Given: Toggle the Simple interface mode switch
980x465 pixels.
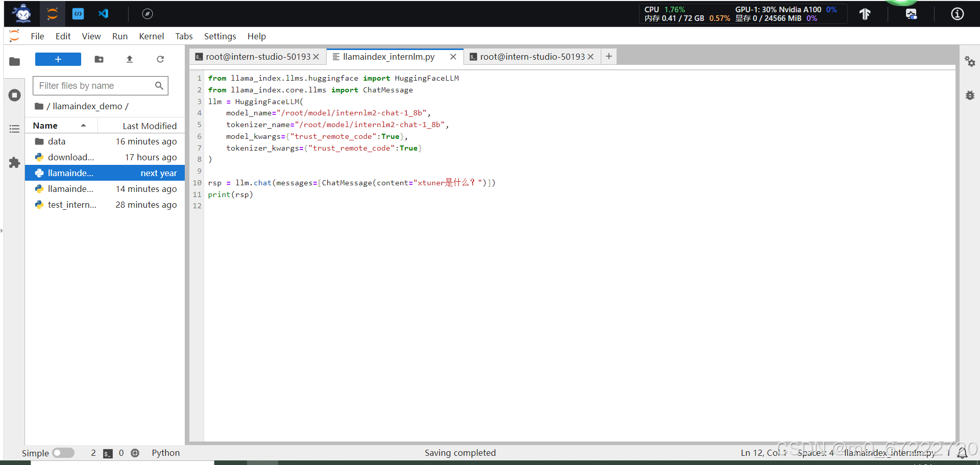Looking at the screenshot, I should pos(63,453).
